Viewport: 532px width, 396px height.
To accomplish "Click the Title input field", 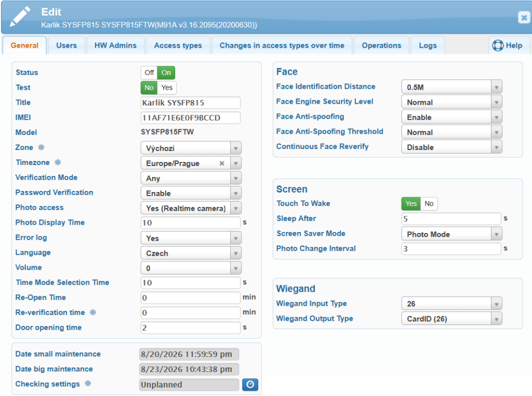I will click(x=191, y=103).
